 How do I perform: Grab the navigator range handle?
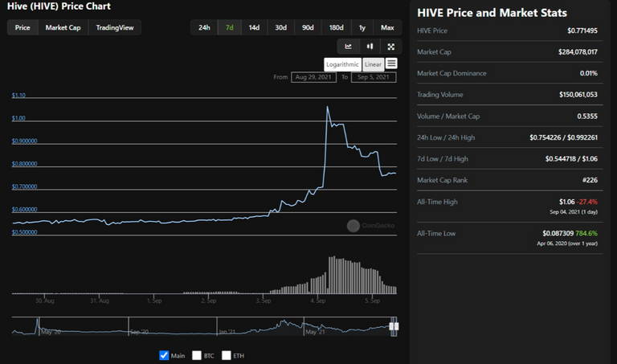394,326
